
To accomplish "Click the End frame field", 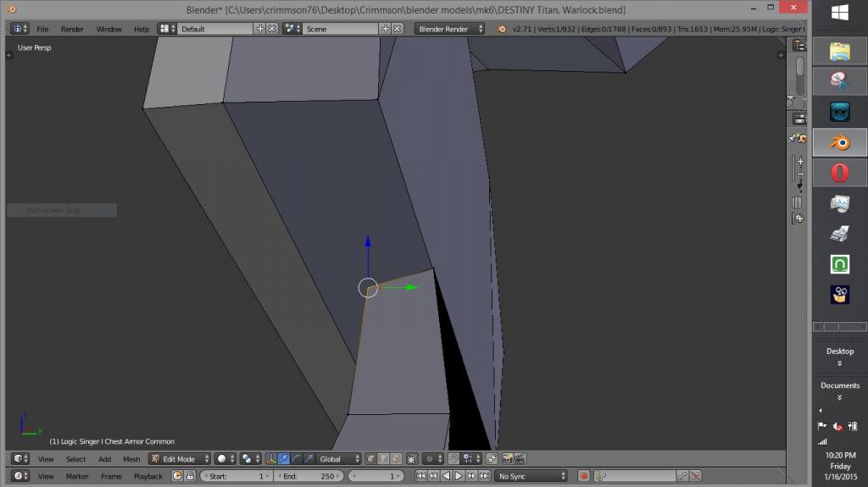I will pos(309,476).
